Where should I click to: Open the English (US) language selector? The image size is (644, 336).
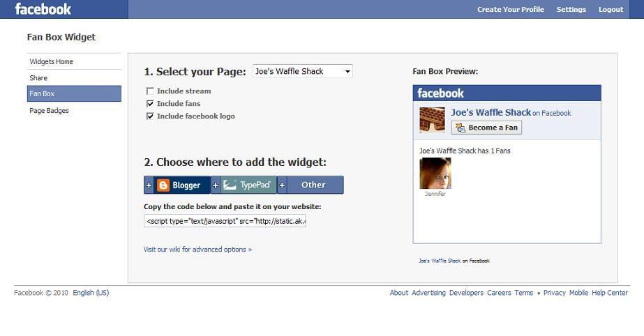[91, 293]
